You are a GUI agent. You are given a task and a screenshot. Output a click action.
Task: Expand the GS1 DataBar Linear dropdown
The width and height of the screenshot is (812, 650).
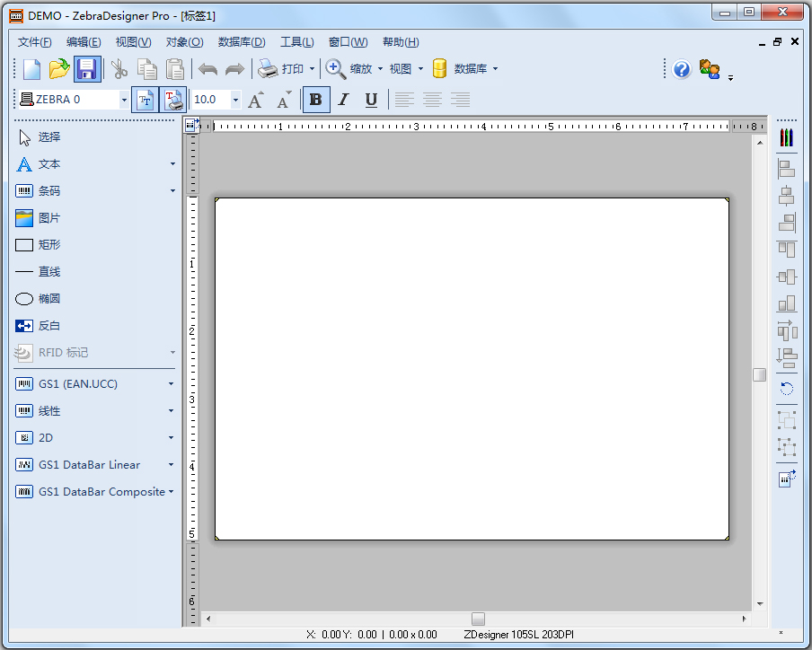[x=172, y=464]
